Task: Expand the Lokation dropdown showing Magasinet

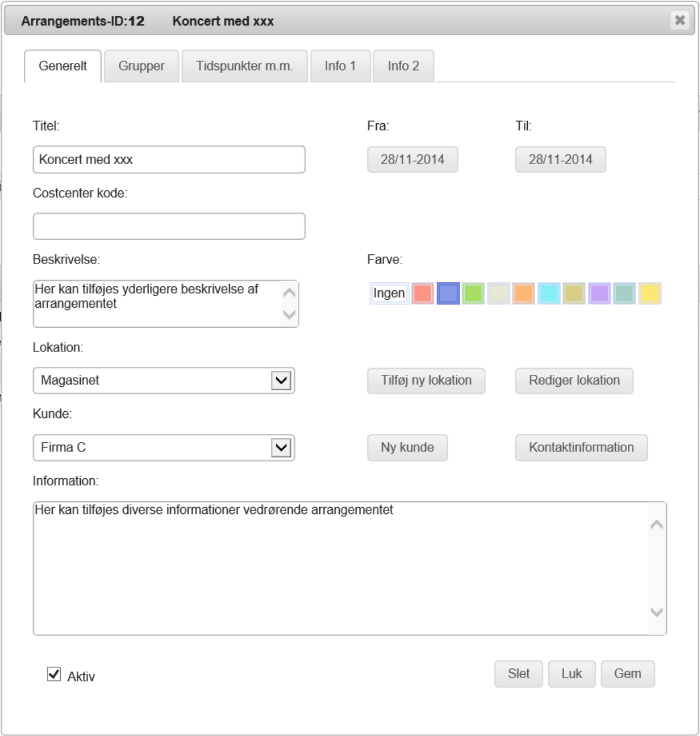Action: point(281,380)
